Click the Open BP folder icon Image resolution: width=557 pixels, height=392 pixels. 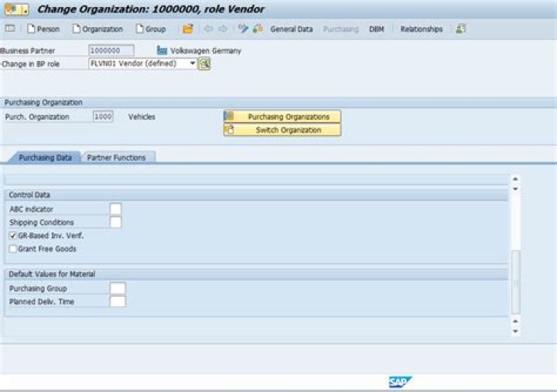coord(188,29)
